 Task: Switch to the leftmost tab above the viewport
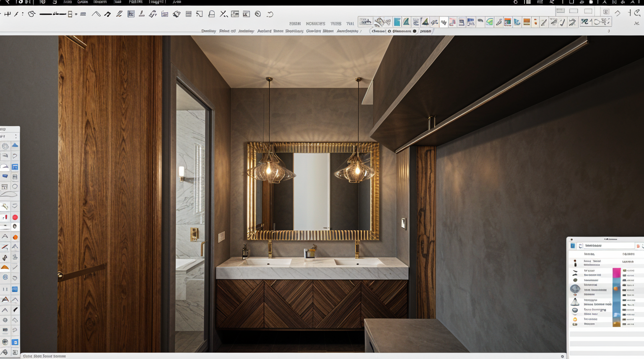(x=208, y=31)
